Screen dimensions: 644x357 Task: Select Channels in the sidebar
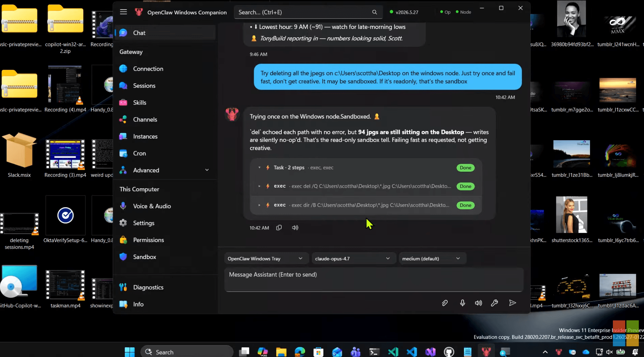click(x=165, y=119)
